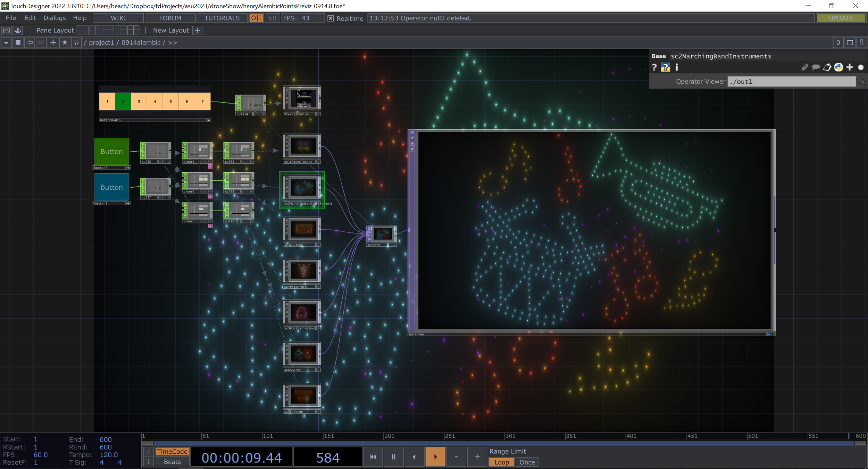Click the bookmark star icon in path bar
868x469 pixels.
coord(65,43)
